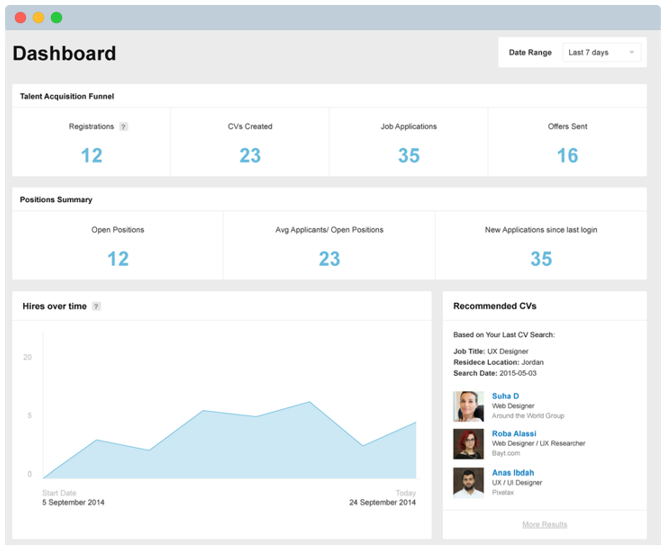Click the Residece Location: Jordan line

tap(498, 363)
